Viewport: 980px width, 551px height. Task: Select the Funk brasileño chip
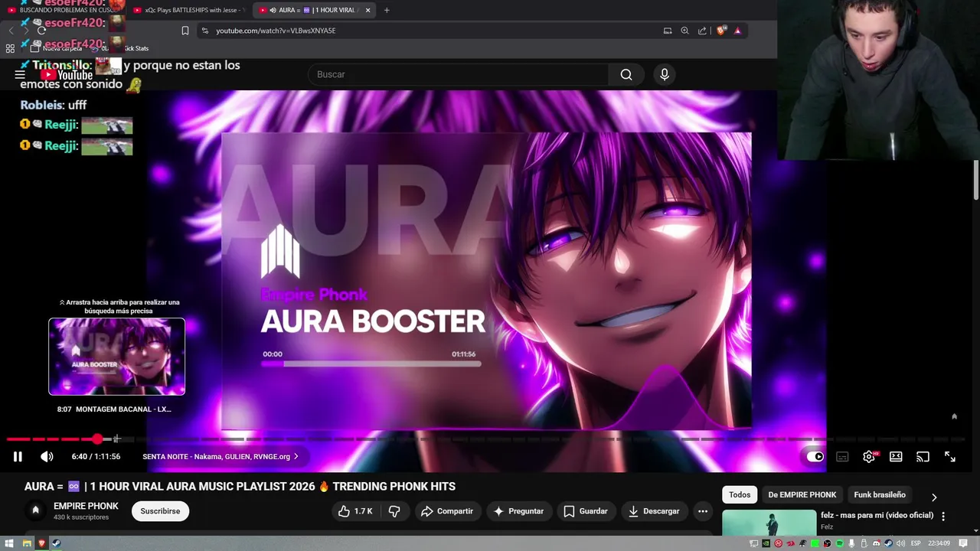pyautogui.click(x=880, y=494)
